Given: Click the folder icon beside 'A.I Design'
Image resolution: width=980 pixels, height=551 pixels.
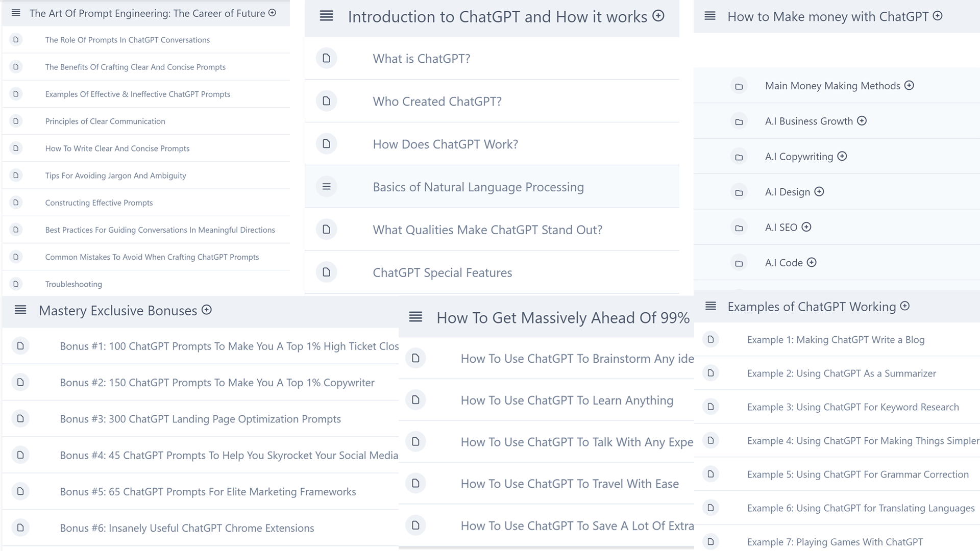Looking at the screenshot, I should [x=739, y=192].
